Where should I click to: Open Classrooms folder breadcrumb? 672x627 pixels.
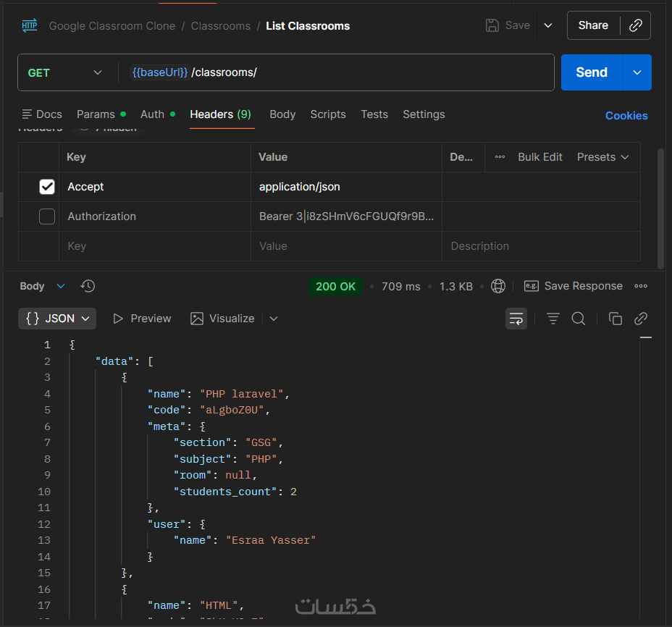pyautogui.click(x=221, y=26)
